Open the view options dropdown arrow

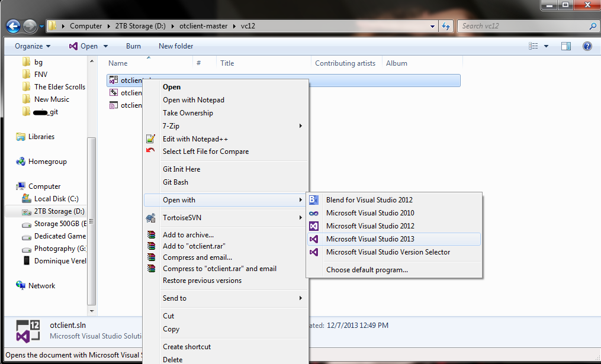pos(546,46)
